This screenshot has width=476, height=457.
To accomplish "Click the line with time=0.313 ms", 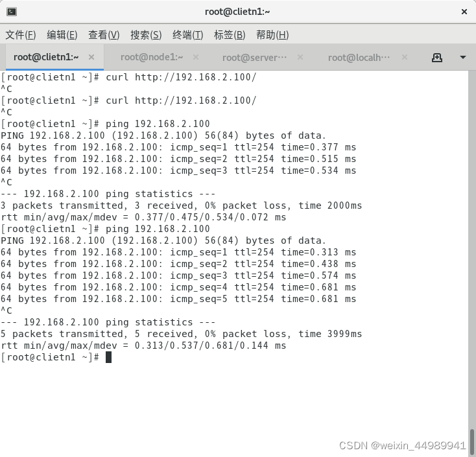I will (178, 252).
